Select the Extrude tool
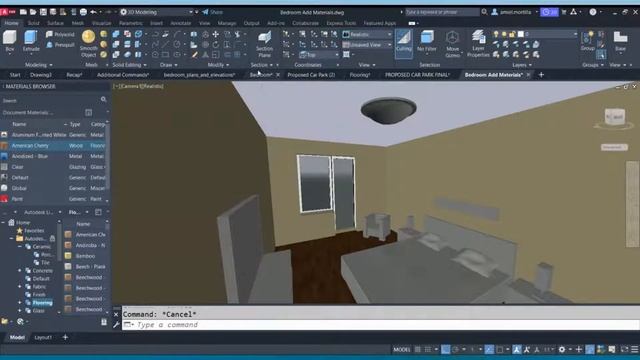The width and height of the screenshot is (640, 360). click(31, 41)
